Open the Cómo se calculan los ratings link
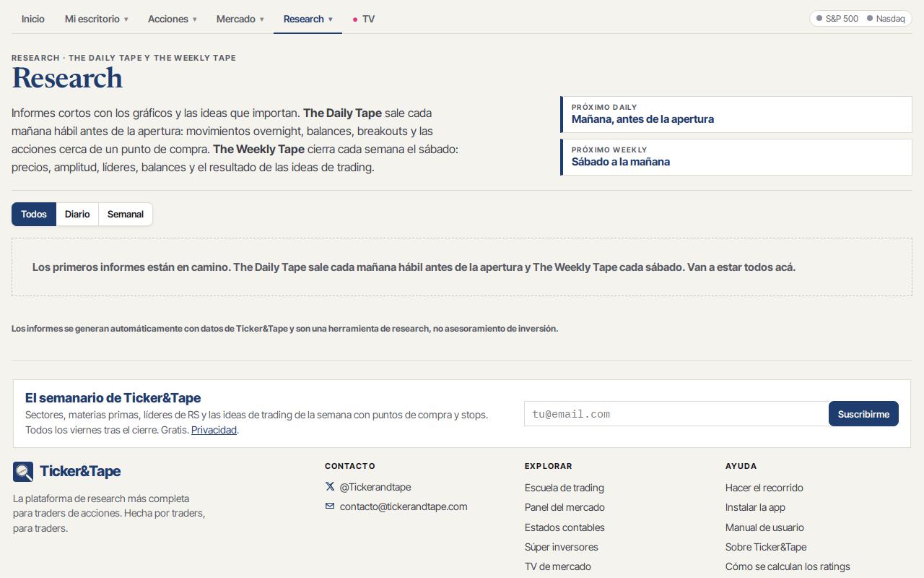Image resolution: width=924 pixels, height=578 pixels. (x=788, y=566)
